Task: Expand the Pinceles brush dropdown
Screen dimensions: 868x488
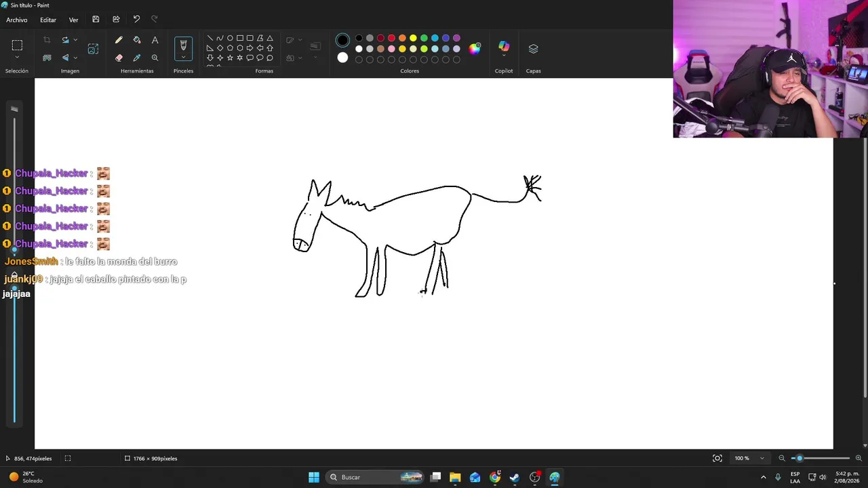Action: [183, 58]
